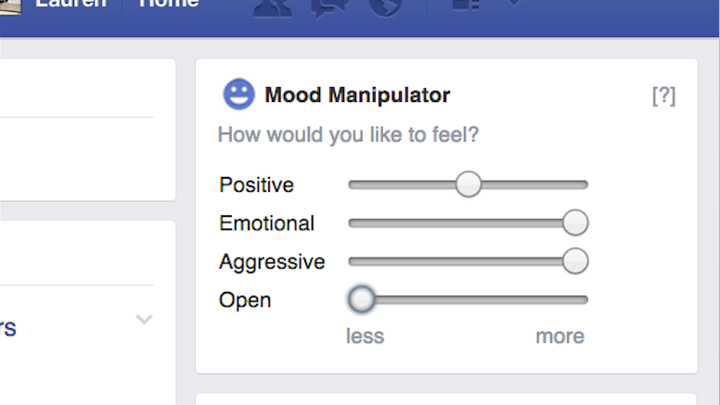Go to the Home feed
Image resolution: width=720 pixels, height=405 pixels.
[169, 4]
